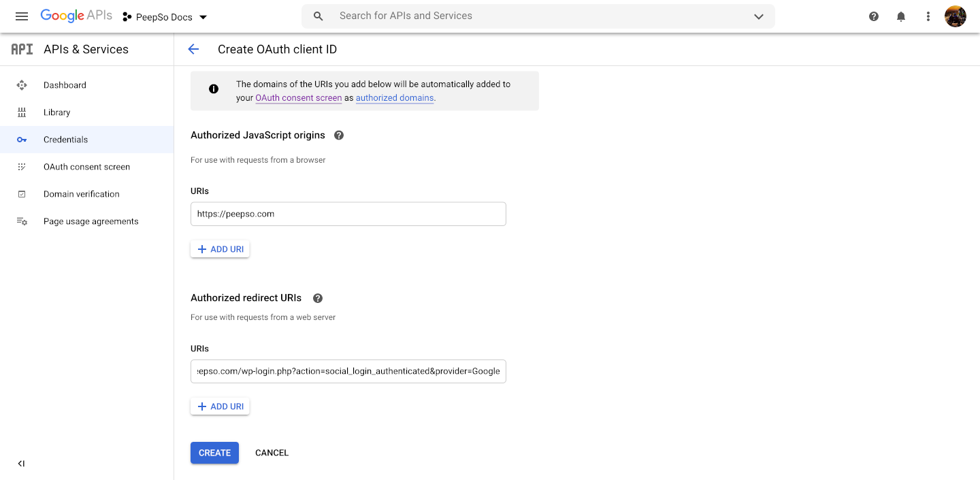This screenshot has height=480, width=980.
Task: Show help for Authorized redirect URIs
Action: point(317,298)
